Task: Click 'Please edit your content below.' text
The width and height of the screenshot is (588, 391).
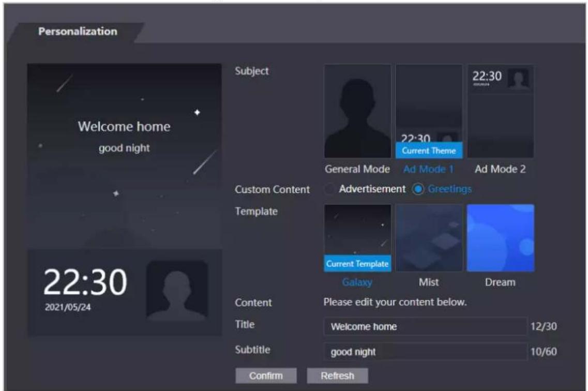Action: point(395,302)
